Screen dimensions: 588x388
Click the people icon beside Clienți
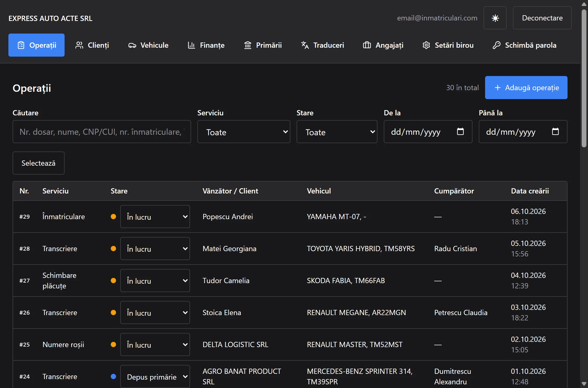[79, 45]
